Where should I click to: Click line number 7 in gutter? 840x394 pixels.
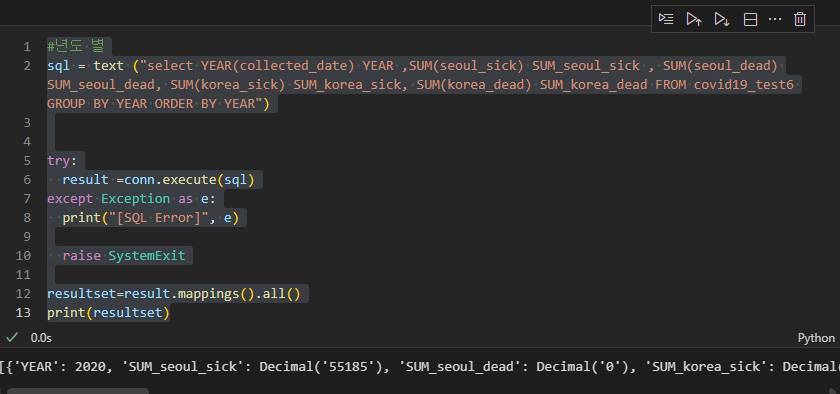(27, 199)
